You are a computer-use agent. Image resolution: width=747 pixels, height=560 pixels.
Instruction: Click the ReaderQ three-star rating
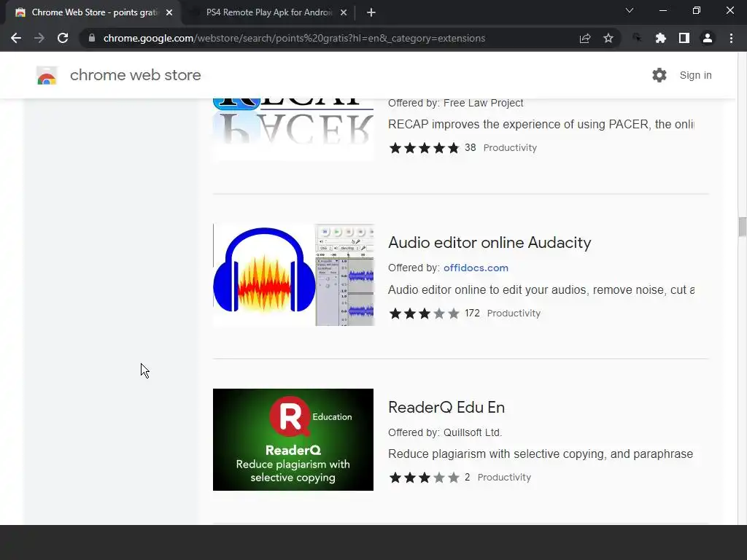pyautogui.click(x=424, y=477)
